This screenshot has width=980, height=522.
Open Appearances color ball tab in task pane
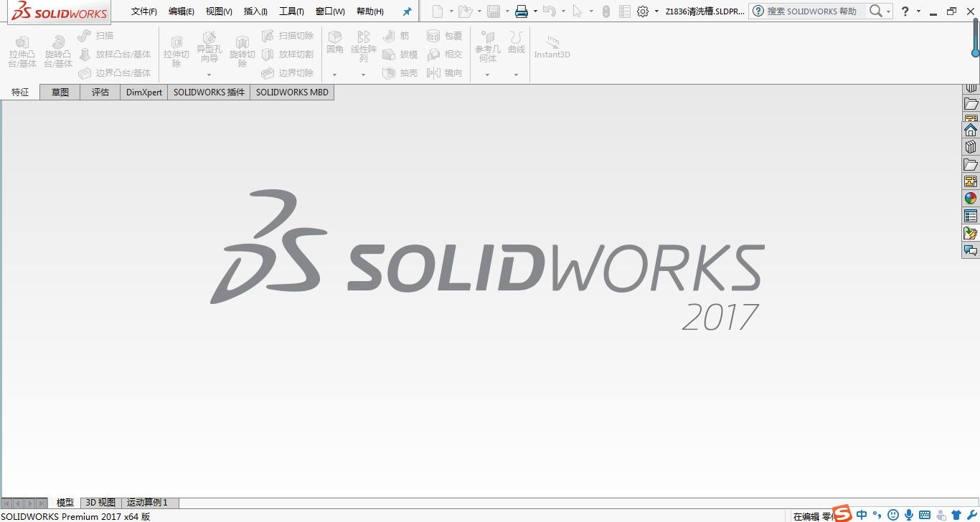(971, 199)
